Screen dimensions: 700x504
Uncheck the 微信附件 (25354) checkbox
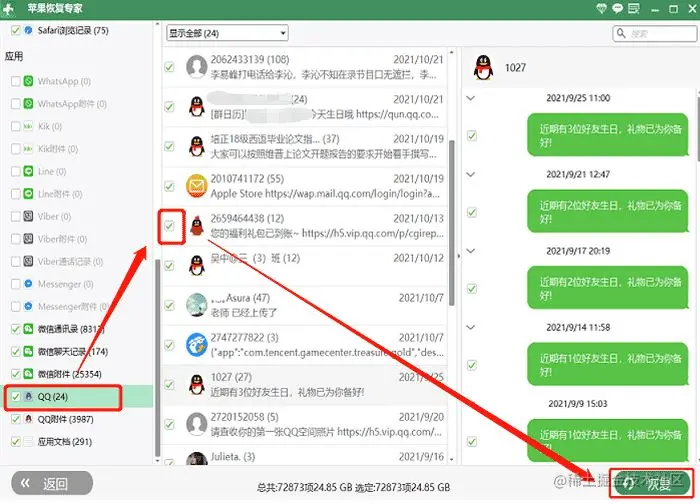tap(15, 374)
